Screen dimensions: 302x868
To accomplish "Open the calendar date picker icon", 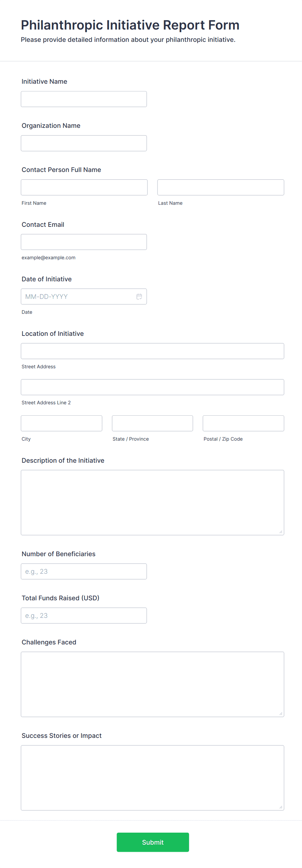I will (139, 297).
